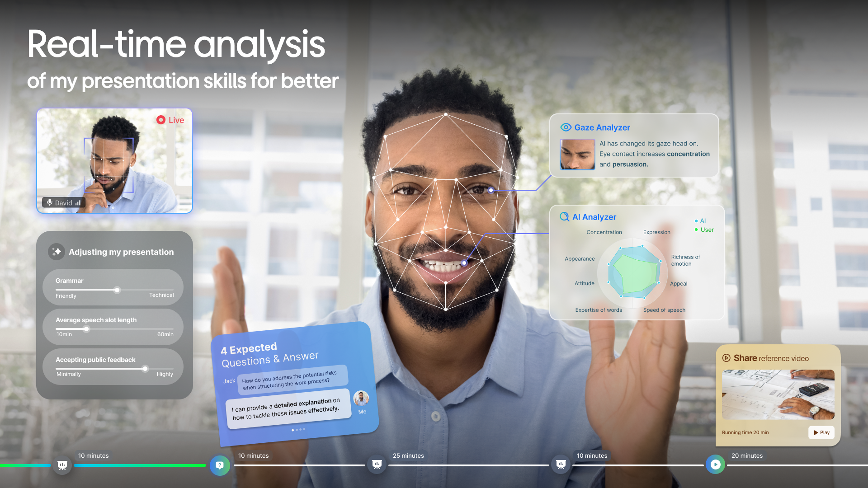Viewport: 868px width, 488px height.
Task: Click the Live video thumbnail of David
Action: tap(113, 160)
